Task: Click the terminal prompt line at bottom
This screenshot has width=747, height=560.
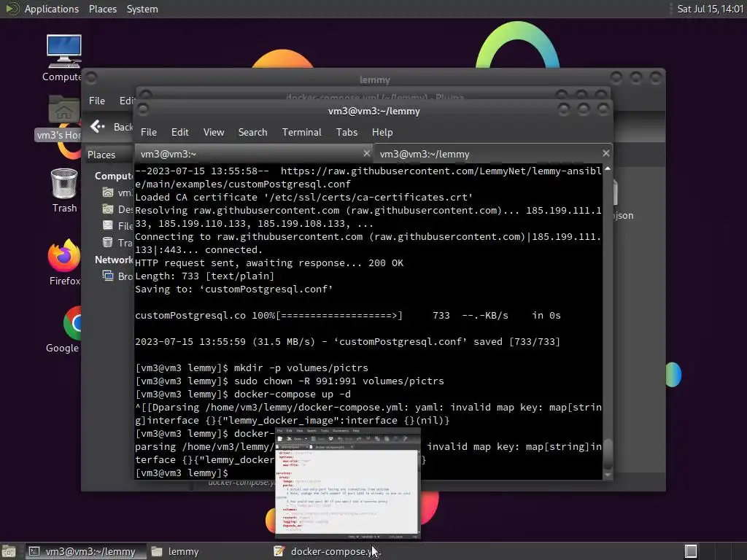Action: 182,472
